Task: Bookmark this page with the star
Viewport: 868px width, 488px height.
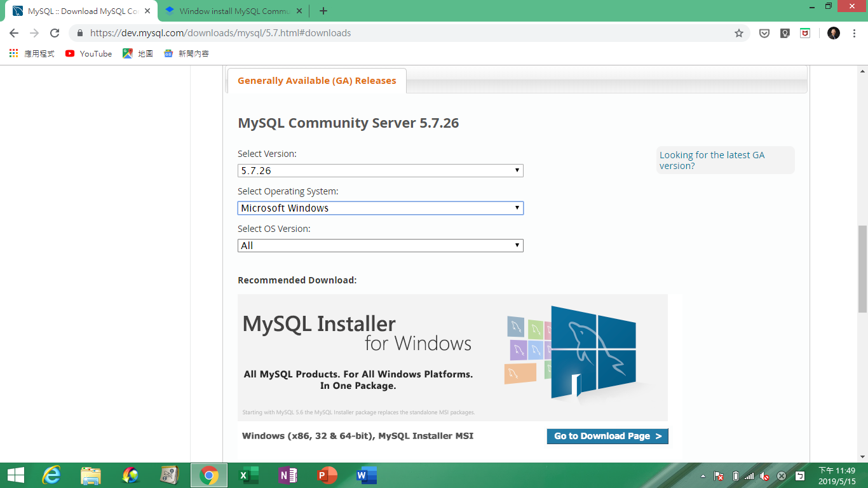Action: tap(739, 33)
